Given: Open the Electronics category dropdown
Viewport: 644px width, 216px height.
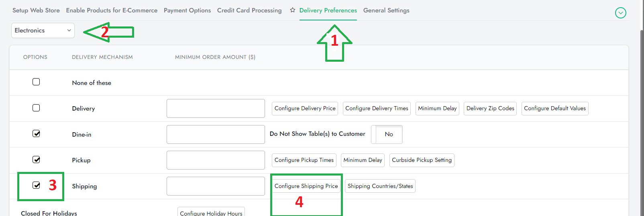Looking at the screenshot, I should point(43,30).
